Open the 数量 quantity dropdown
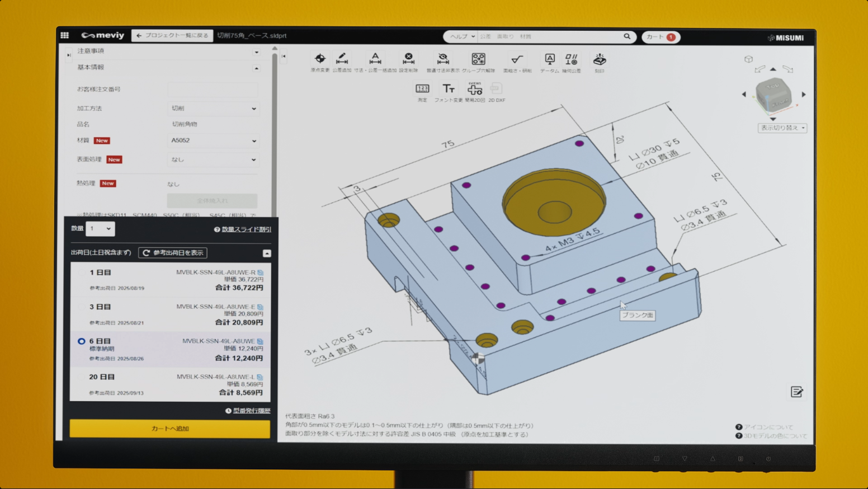This screenshot has height=489, width=868. tap(100, 228)
